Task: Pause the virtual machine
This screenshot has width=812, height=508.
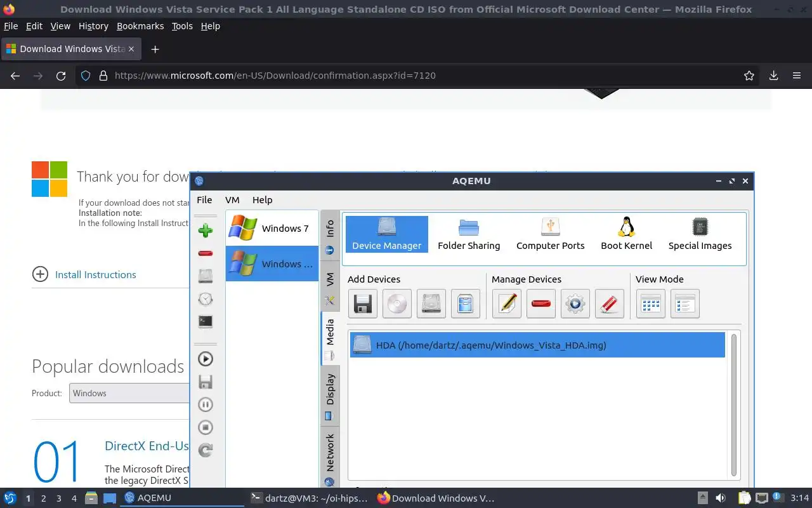Action: coord(205,404)
